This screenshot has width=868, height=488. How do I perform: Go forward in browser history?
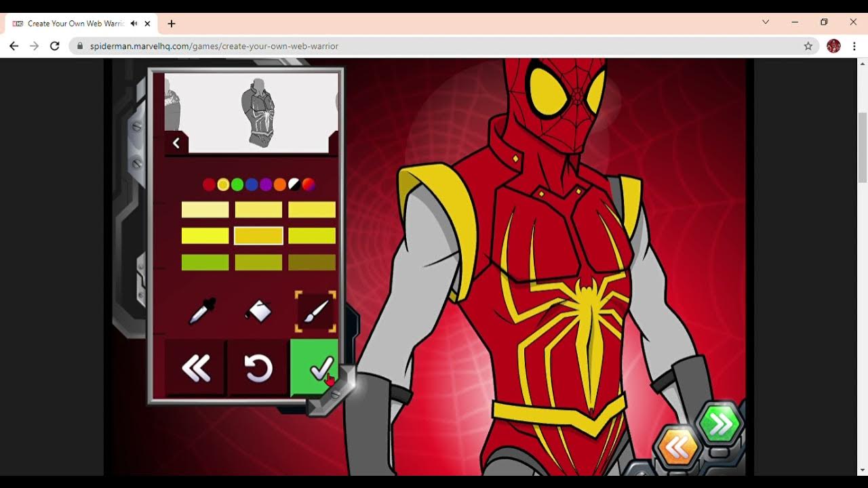tap(34, 46)
